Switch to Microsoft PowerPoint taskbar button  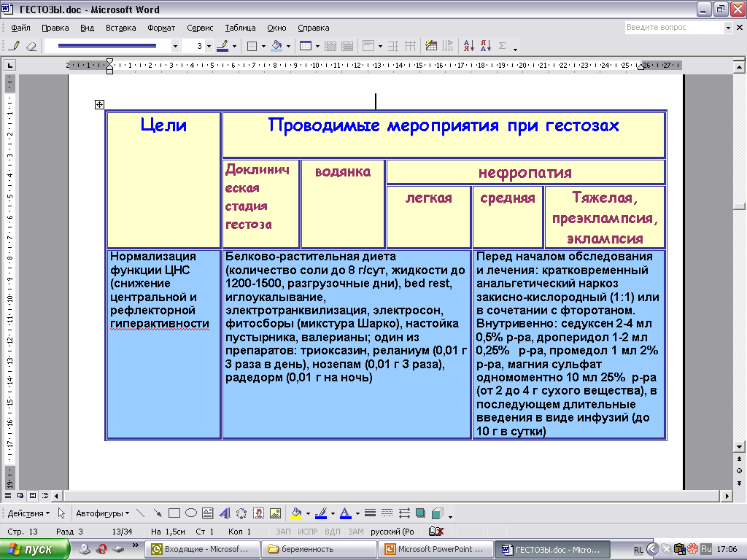[437, 549]
